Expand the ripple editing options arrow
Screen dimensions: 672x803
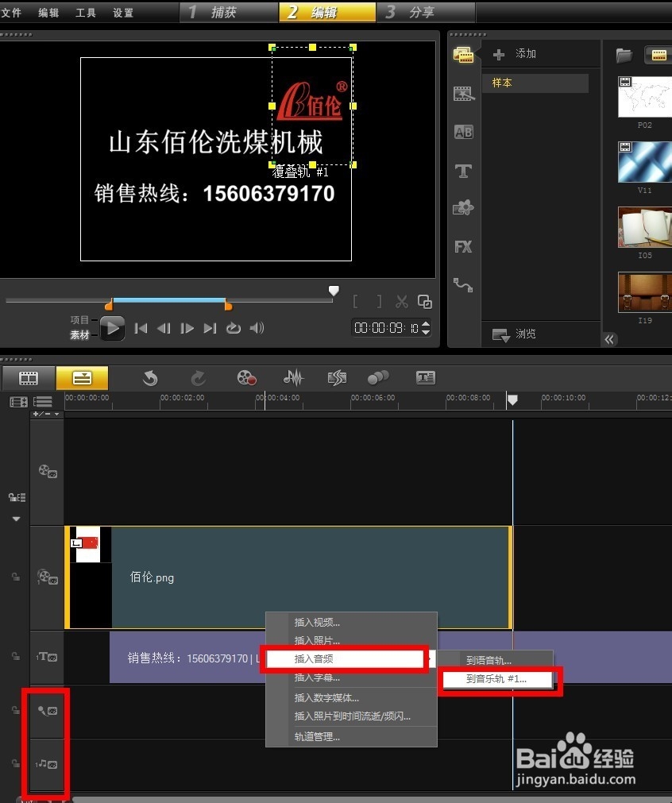point(17,519)
